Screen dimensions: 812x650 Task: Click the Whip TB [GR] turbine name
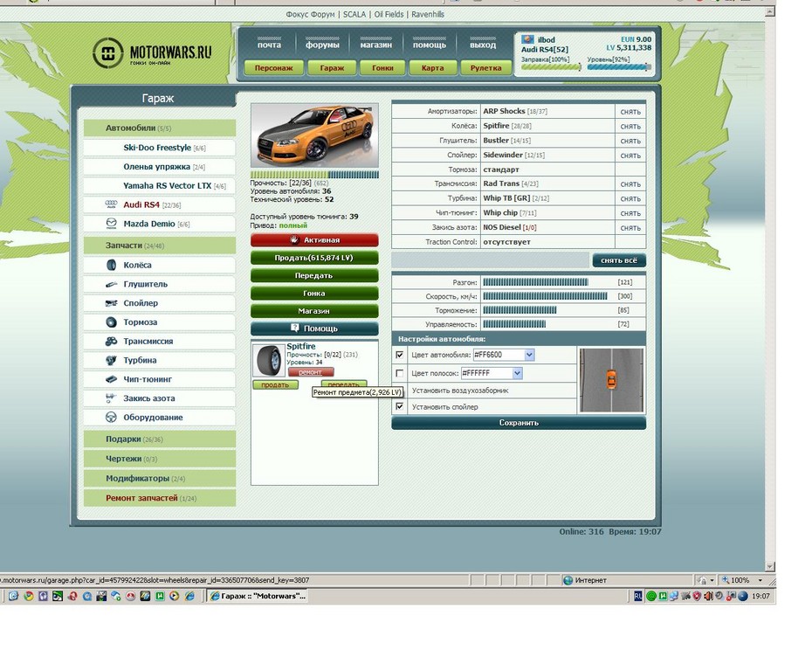(x=506, y=198)
